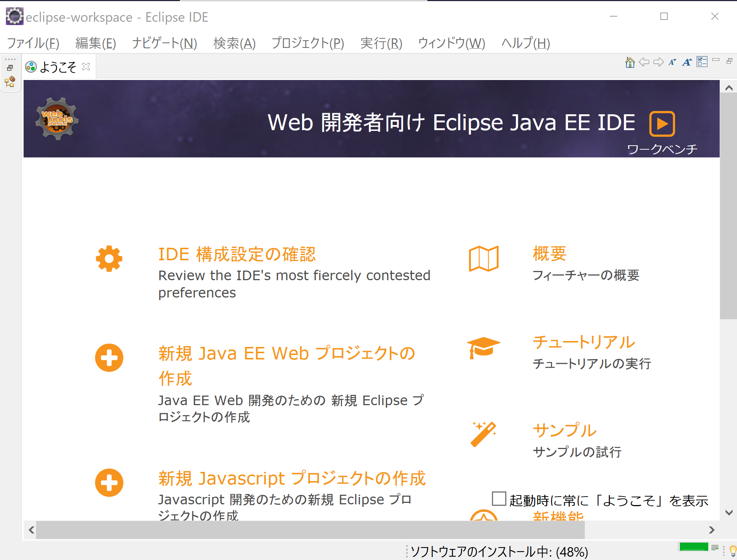The image size is (737, 560).
Task: Click the scroll left arrow
Action: pos(31,530)
